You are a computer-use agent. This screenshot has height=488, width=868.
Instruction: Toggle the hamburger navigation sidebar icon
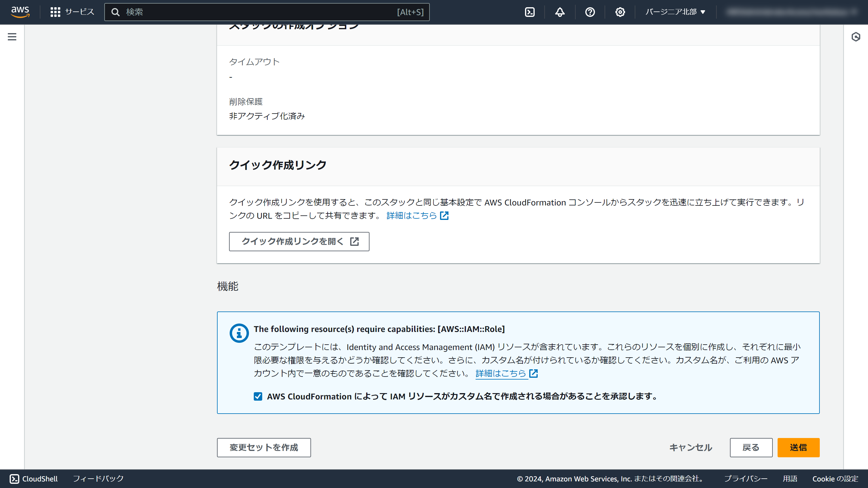(12, 37)
